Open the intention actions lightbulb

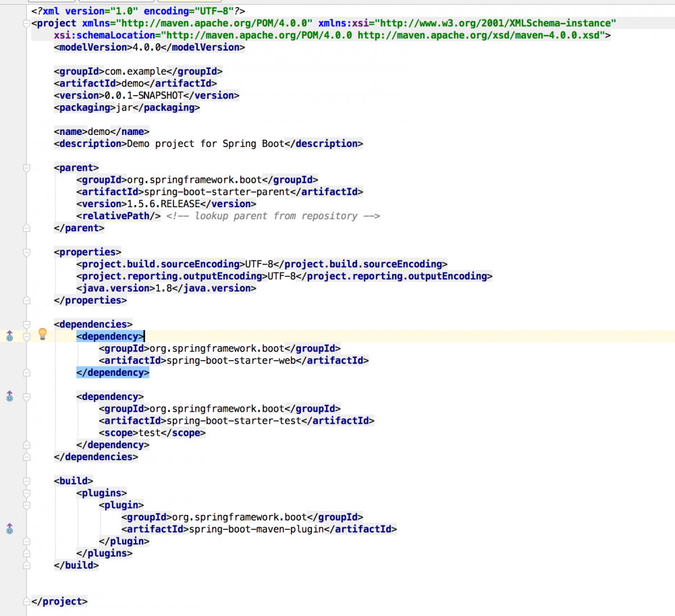tap(42, 335)
